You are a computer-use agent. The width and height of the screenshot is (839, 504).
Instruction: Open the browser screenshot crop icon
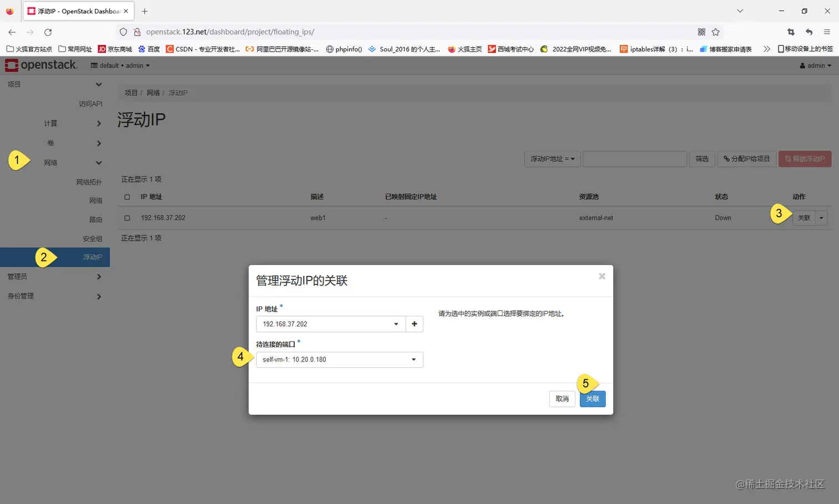791,32
